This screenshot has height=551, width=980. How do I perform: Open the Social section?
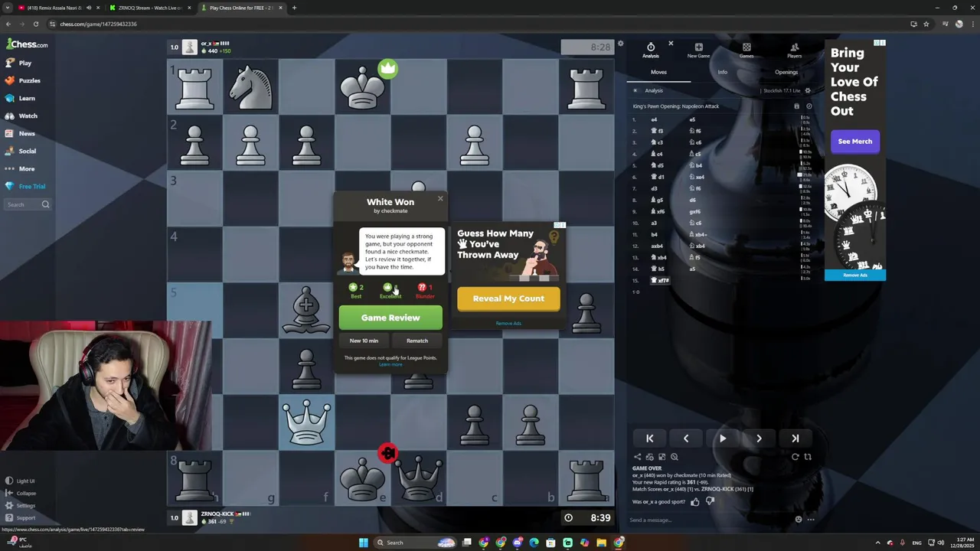pyautogui.click(x=21, y=151)
